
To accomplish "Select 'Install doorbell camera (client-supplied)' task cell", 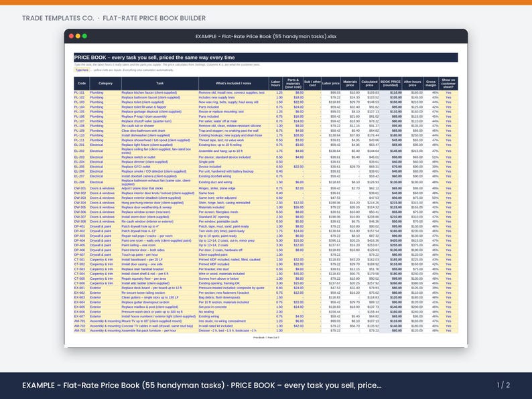I will point(160,176).
